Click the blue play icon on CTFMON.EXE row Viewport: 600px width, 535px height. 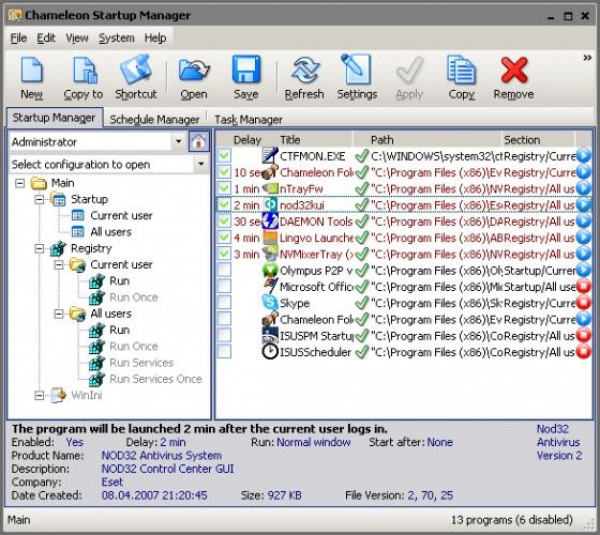pos(583,156)
